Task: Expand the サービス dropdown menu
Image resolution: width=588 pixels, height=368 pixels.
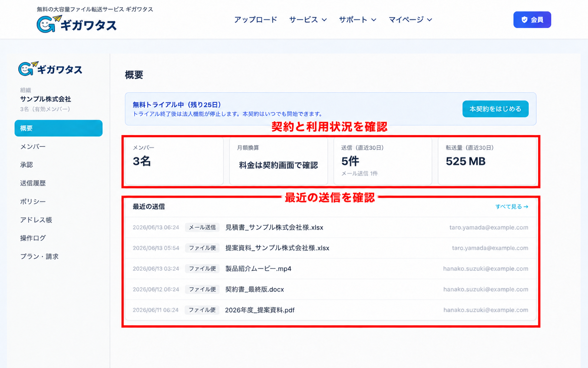Action: click(x=308, y=20)
